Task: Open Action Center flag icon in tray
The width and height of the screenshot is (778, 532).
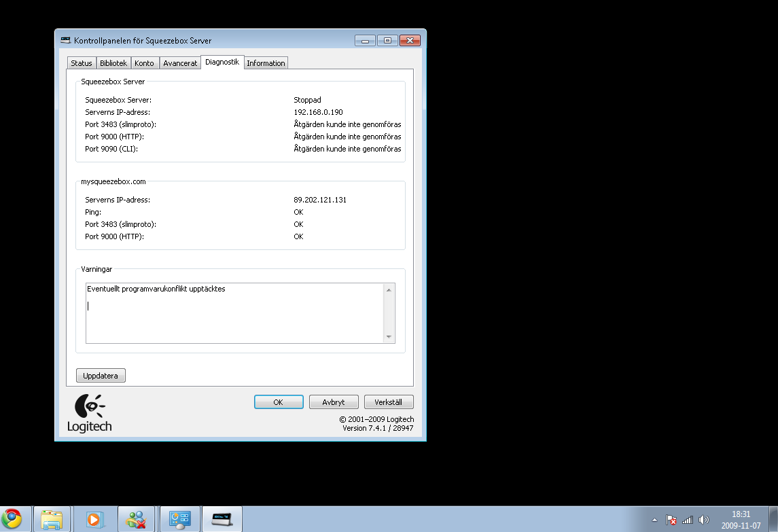Action: pyautogui.click(x=671, y=520)
